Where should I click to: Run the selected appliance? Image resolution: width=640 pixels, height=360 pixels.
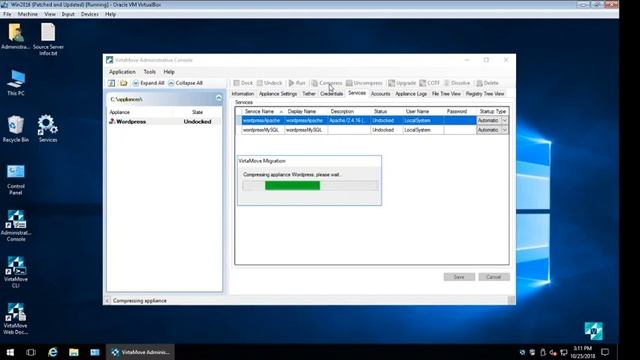tap(297, 83)
